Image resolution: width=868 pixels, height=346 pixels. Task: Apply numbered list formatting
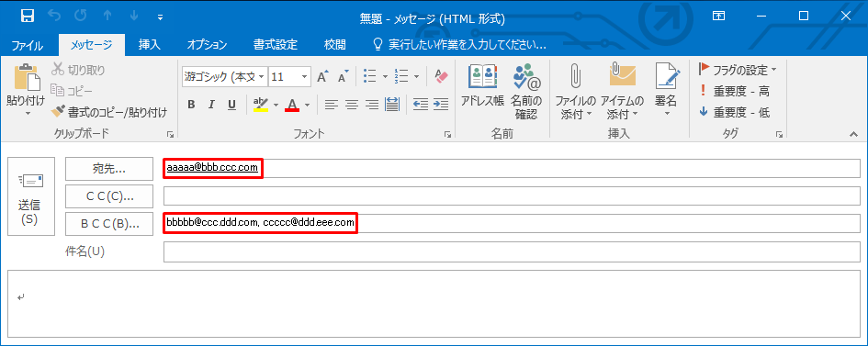[x=401, y=77]
